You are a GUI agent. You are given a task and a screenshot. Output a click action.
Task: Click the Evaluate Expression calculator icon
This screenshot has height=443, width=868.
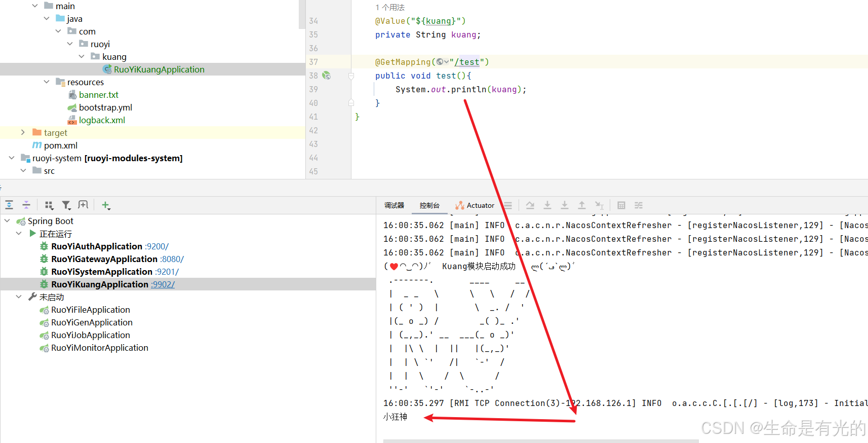[621, 205]
